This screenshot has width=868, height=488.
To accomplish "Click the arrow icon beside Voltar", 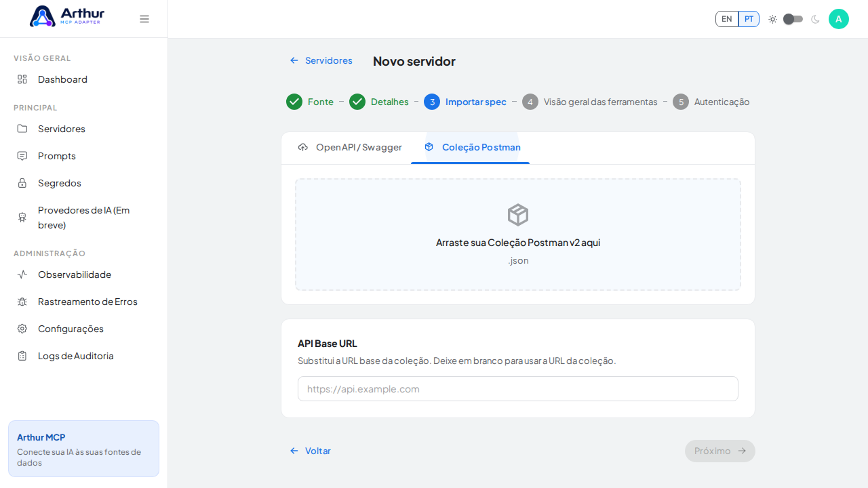I will click(294, 451).
